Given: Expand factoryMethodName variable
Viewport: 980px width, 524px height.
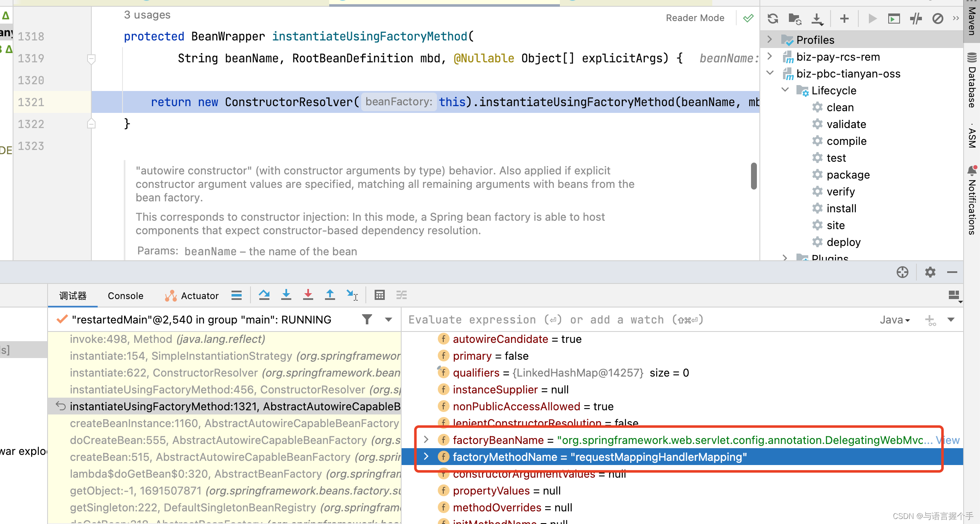Looking at the screenshot, I should click(426, 457).
